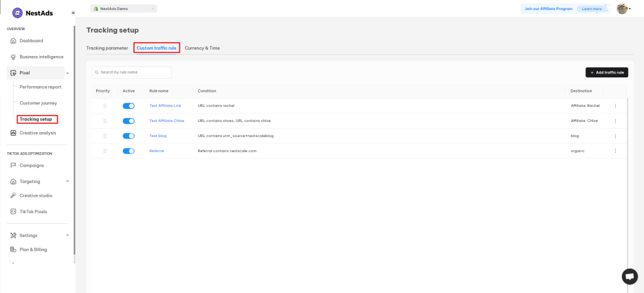Click the Rule name column header
Screen dimensions: 644x293
click(159, 91)
